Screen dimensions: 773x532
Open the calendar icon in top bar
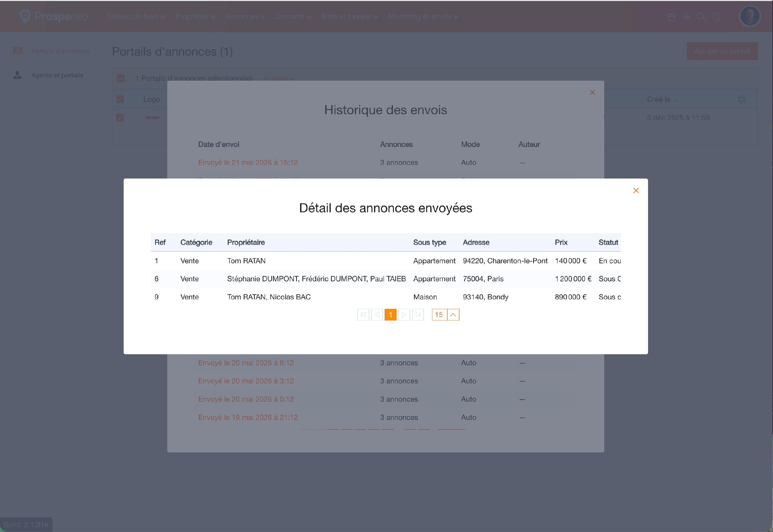click(671, 17)
